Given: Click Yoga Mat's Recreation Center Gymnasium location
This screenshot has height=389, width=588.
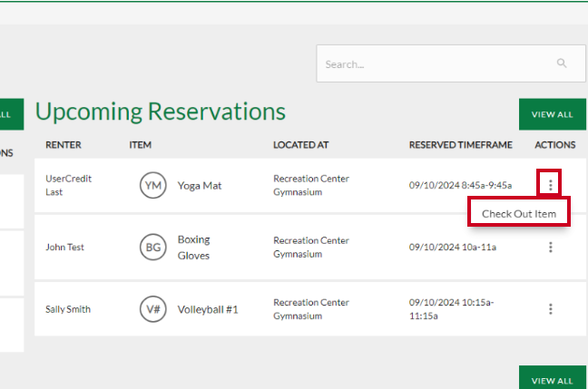Looking at the screenshot, I should [311, 185].
